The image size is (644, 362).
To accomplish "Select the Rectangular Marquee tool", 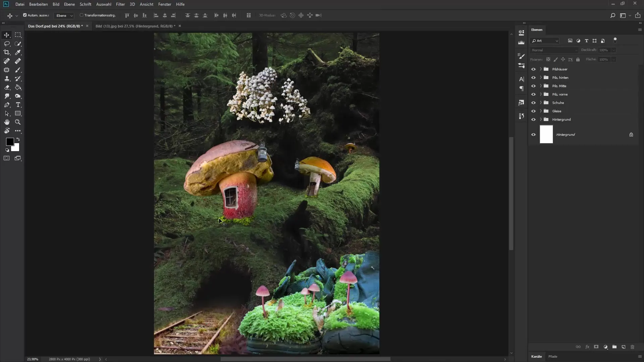I will coord(18,35).
